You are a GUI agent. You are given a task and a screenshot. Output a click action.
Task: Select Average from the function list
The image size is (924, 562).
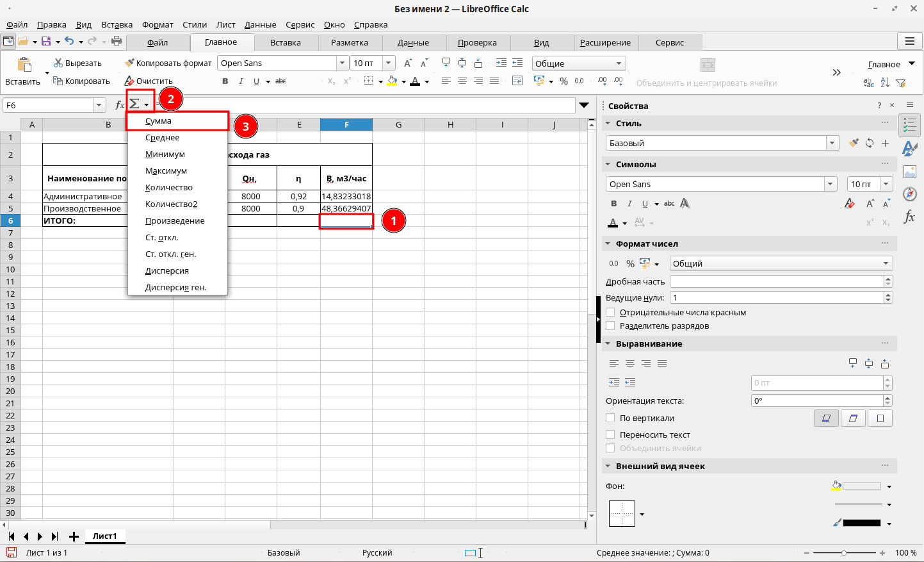pos(163,138)
